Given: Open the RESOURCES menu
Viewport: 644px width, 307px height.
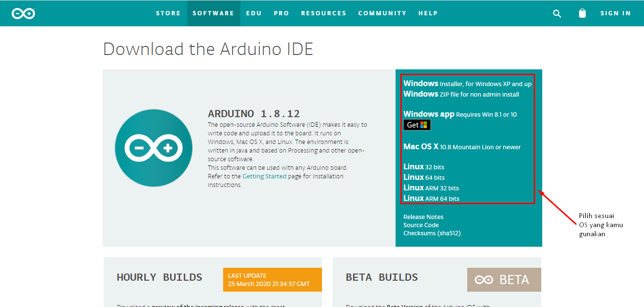Looking at the screenshot, I should click(x=323, y=13).
